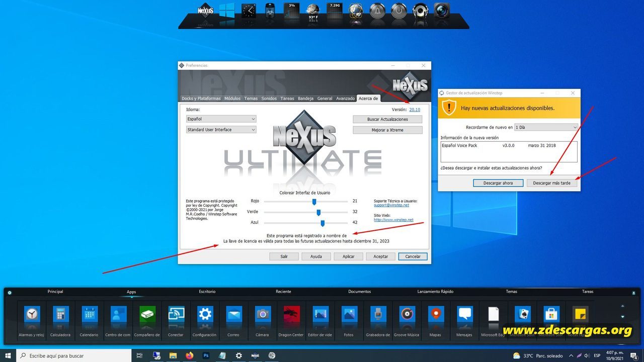The height and width of the screenshot is (362, 644).
Task: Click the CPU meter showing 3%
Action: tap(291, 11)
